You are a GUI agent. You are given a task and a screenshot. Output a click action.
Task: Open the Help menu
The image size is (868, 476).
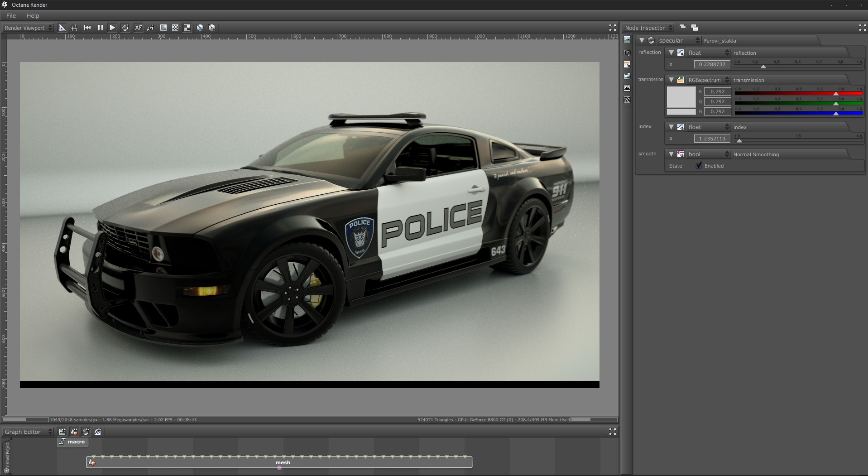point(33,15)
